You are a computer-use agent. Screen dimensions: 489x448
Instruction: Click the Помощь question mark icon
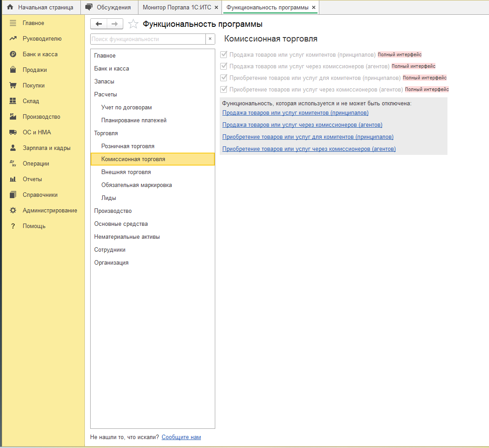[x=13, y=226]
